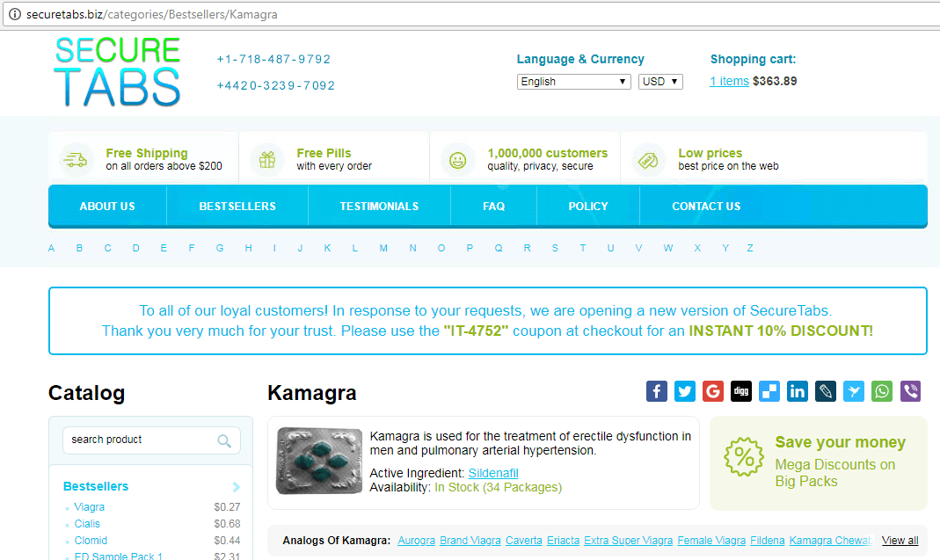Open the Female Viagra analog link

pos(711,540)
